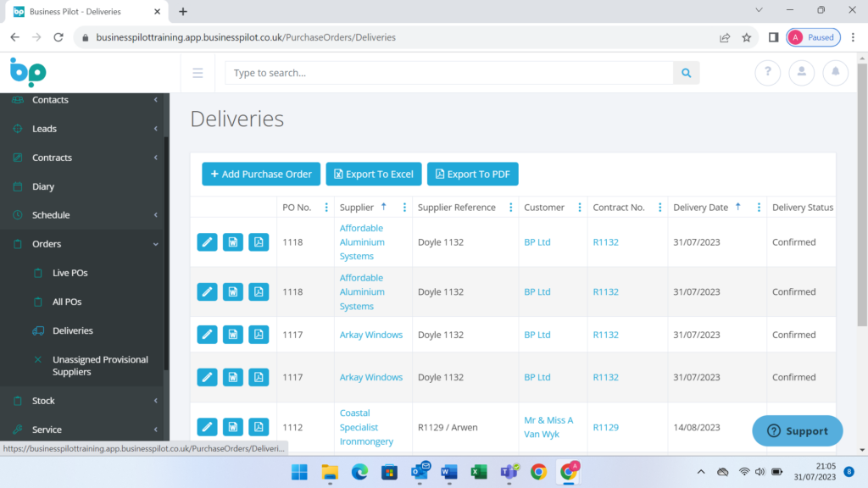Click PDF icon for Coastal Specialist Ironmongery row
This screenshot has height=488, width=868.
pyautogui.click(x=259, y=427)
